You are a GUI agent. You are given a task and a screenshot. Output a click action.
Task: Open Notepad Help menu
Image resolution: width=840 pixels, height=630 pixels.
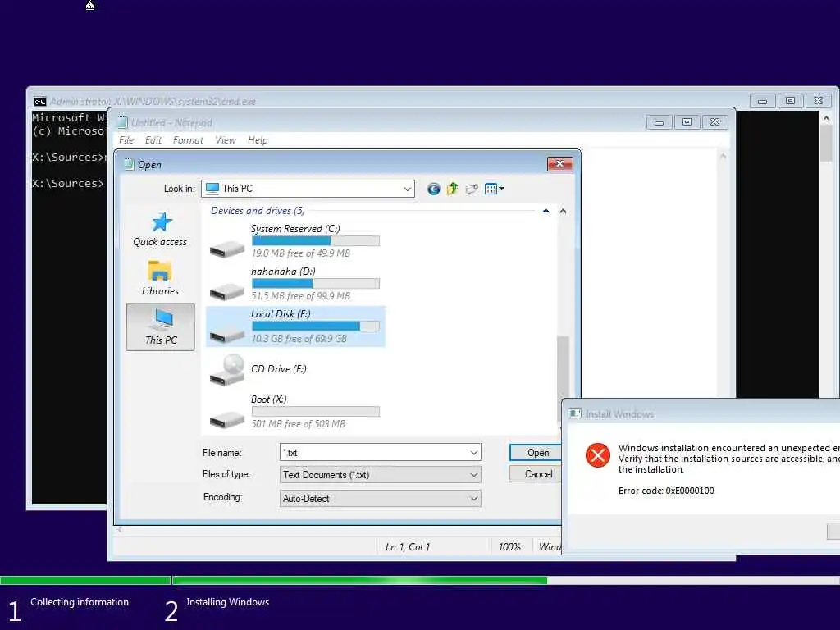pos(258,140)
